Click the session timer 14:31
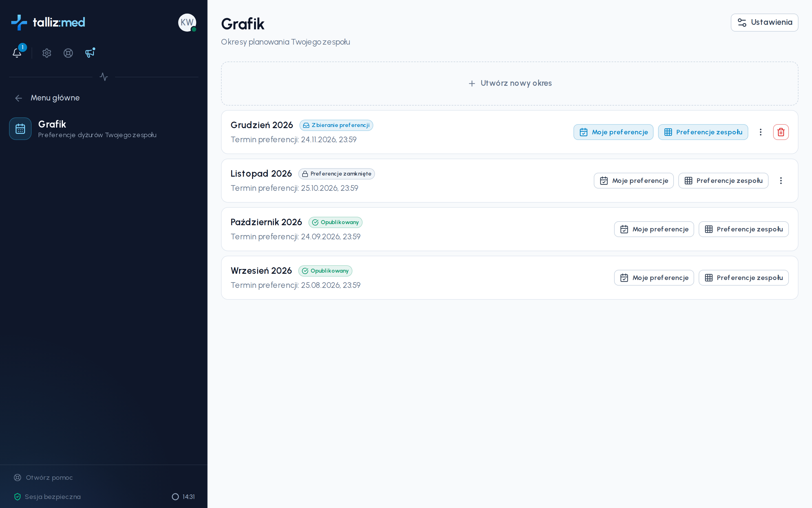 click(x=183, y=497)
